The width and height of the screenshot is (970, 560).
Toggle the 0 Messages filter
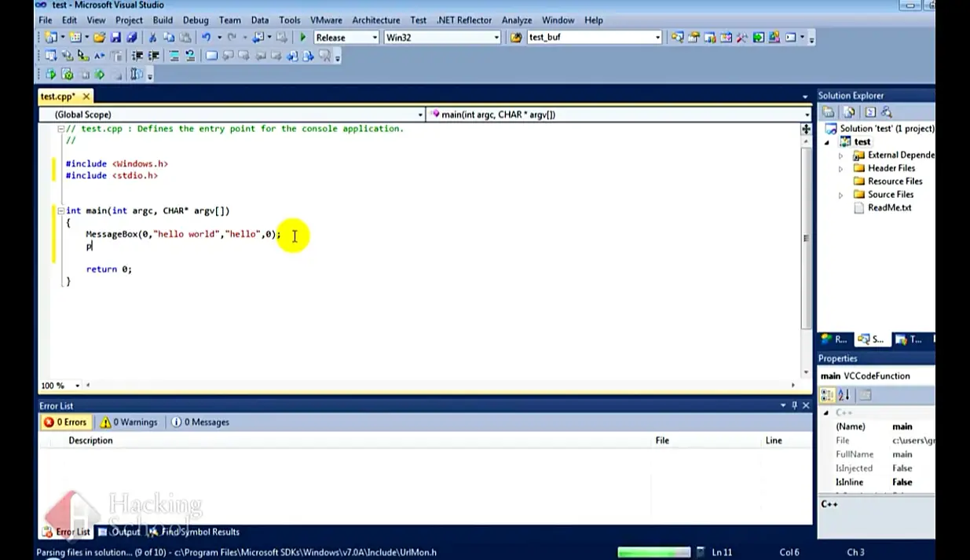click(x=200, y=422)
